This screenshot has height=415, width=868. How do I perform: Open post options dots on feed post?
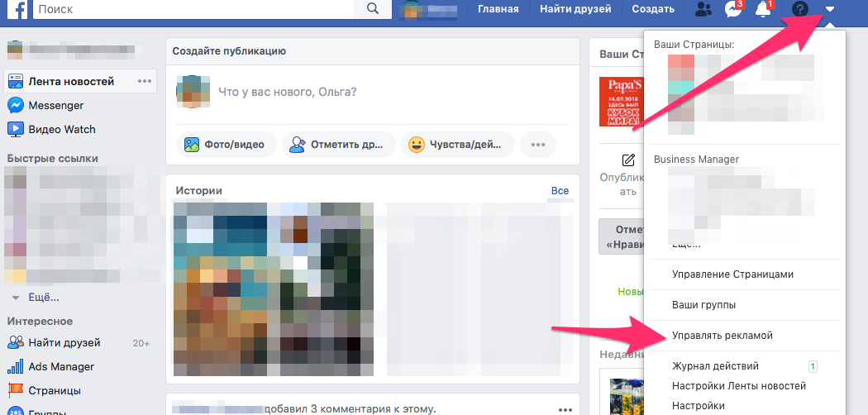click(x=565, y=410)
